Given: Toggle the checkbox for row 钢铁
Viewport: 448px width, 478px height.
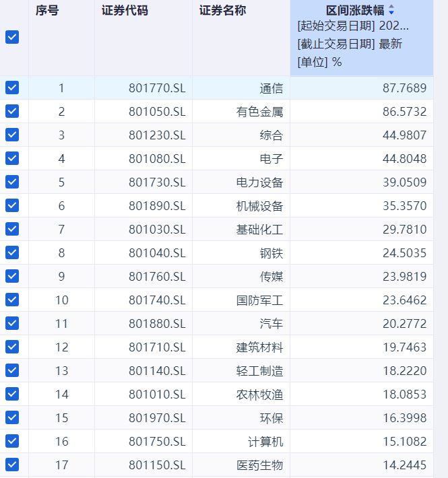Looking at the screenshot, I should [x=12, y=252].
